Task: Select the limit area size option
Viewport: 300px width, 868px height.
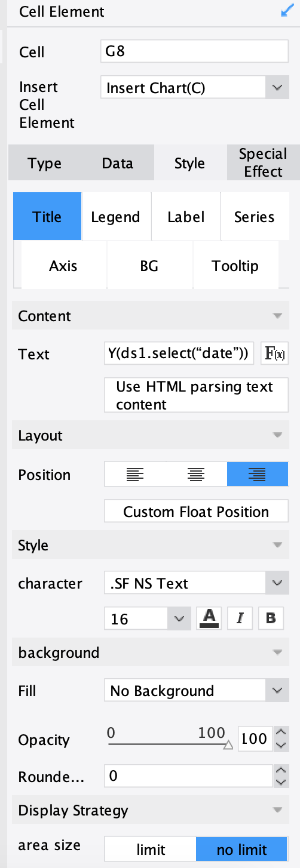Action: click(151, 849)
